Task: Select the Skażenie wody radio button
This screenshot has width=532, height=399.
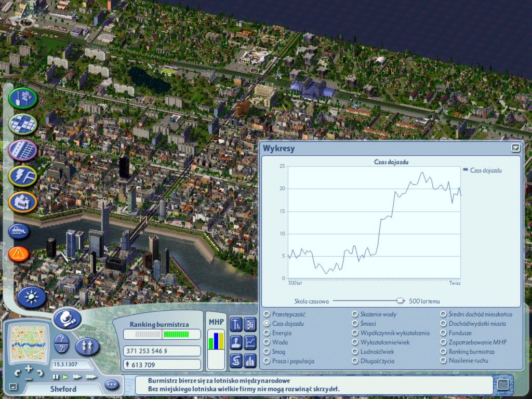Action: click(355, 314)
